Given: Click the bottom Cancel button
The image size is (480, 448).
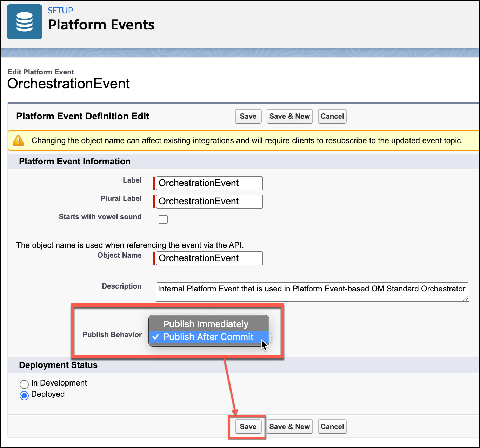Looking at the screenshot, I should click(x=332, y=426).
